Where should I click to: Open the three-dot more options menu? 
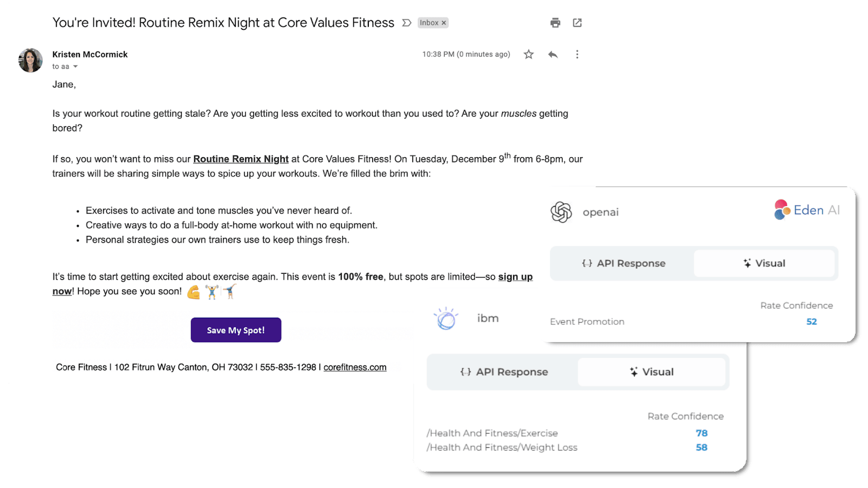tap(577, 54)
